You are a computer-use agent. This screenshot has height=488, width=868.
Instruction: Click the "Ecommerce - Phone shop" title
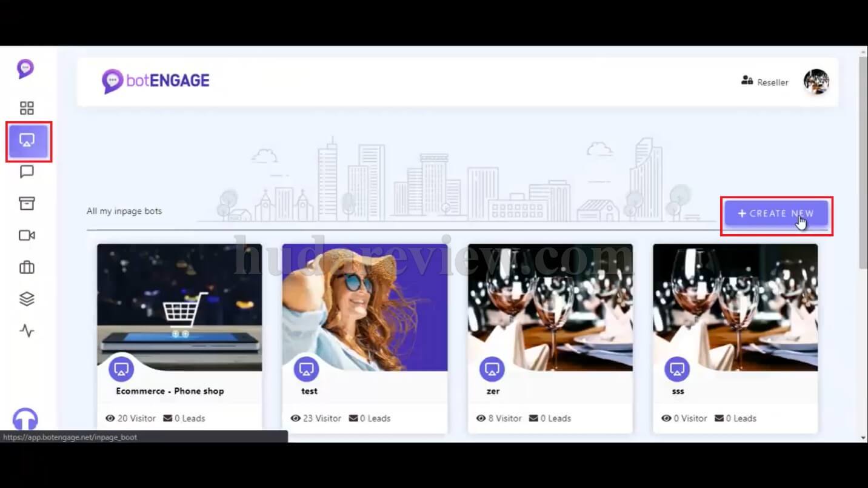point(170,391)
